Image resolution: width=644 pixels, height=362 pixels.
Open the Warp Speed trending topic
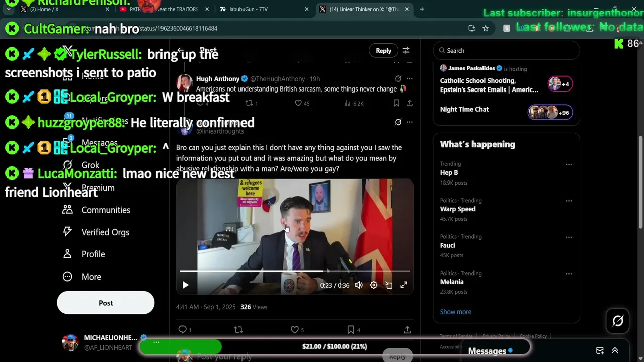click(x=458, y=209)
